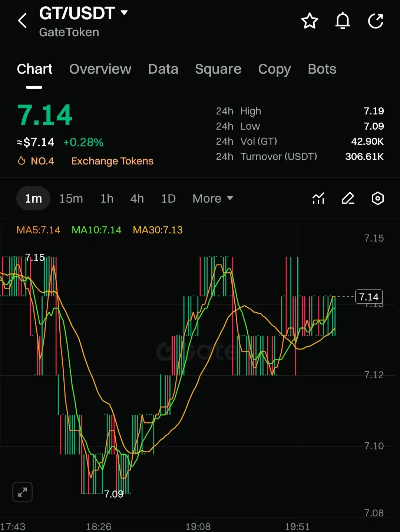Tap the MA10:7.14 indicator label
The image size is (400, 532).
[96, 230]
